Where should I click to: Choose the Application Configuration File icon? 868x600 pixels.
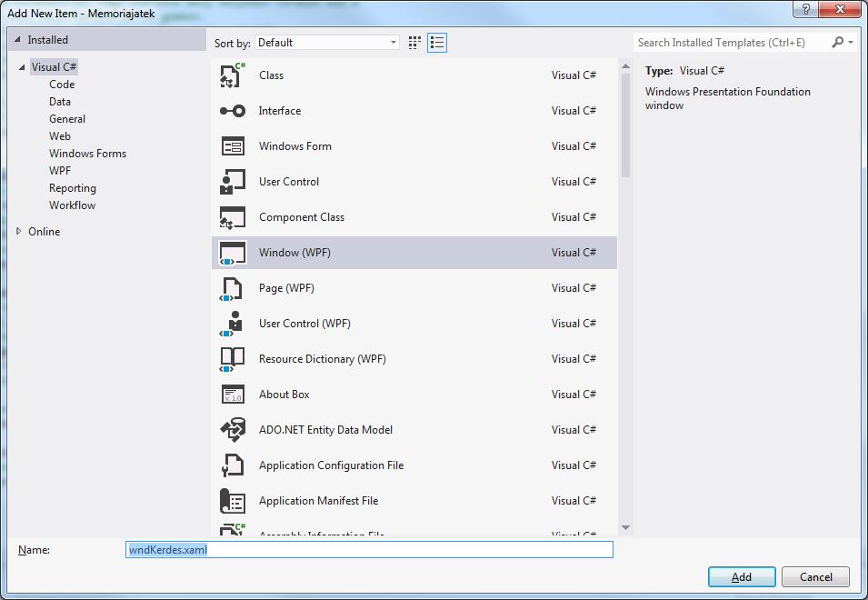[x=233, y=465]
